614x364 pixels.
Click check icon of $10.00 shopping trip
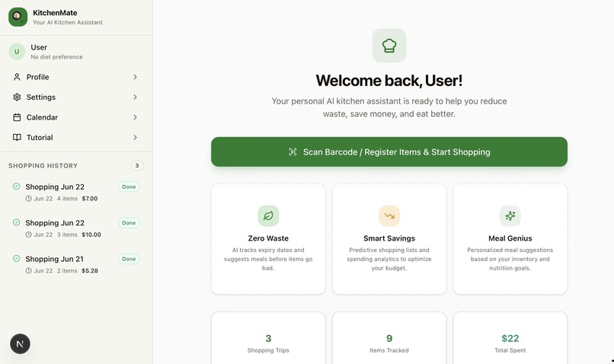pos(17,222)
